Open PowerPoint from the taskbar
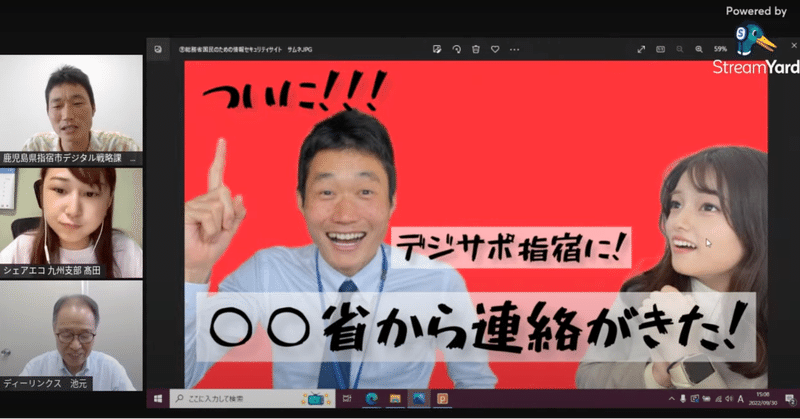Viewport: 800px width, 419px height. point(442,399)
